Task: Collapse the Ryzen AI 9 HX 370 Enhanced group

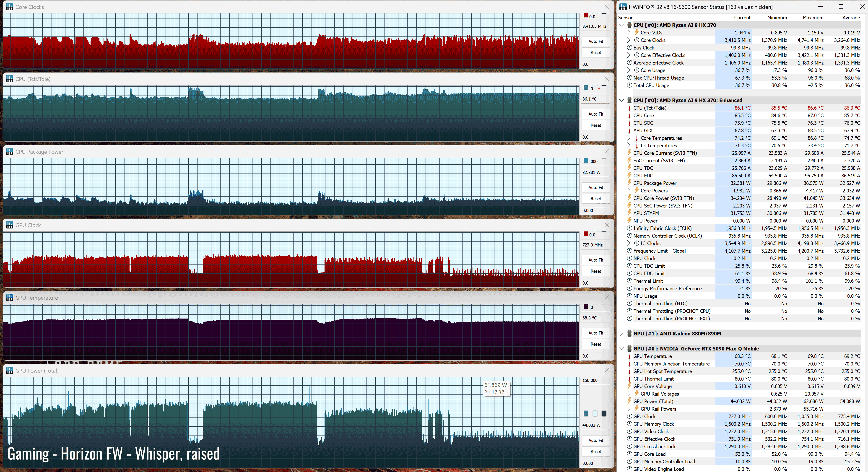Action: point(622,100)
